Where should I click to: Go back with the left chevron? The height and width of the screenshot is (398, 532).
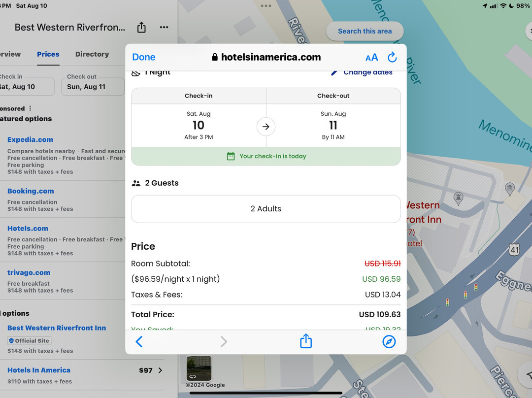(139, 341)
